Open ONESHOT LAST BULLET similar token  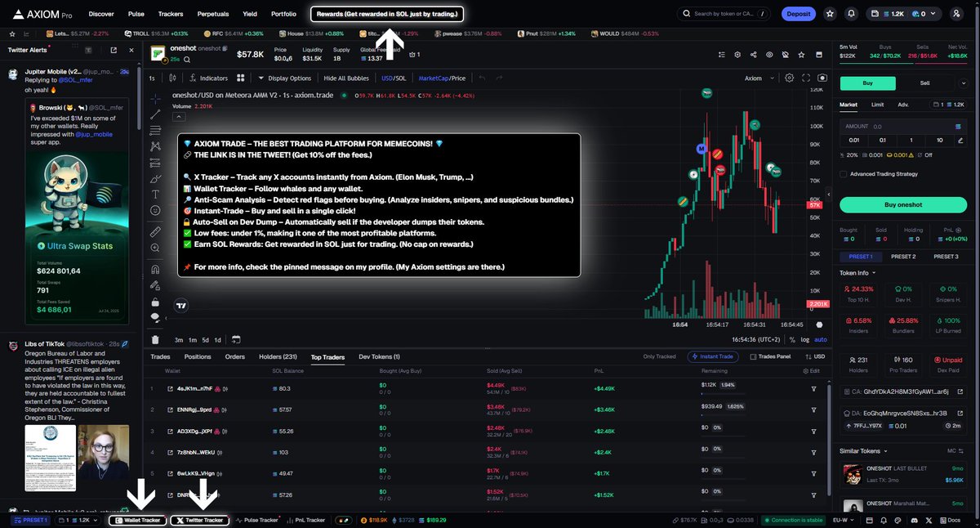click(x=902, y=473)
